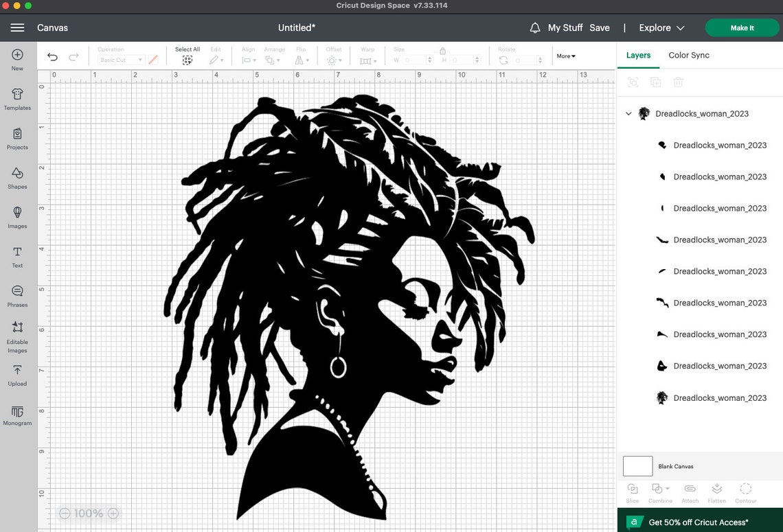Select the Text tool

pos(17,253)
